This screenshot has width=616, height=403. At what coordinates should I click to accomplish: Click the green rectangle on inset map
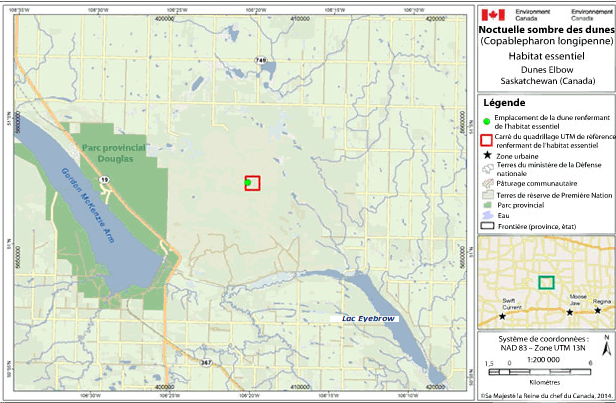tap(545, 282)
